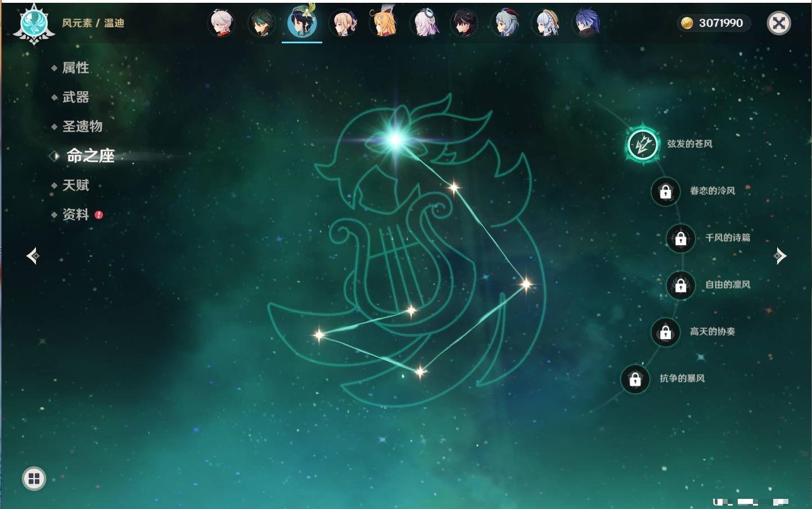The height and width of the screenshot is (509, 812).
Task: Open the 圣遗物 artifacts menu
Action: [x=82, y=127]
